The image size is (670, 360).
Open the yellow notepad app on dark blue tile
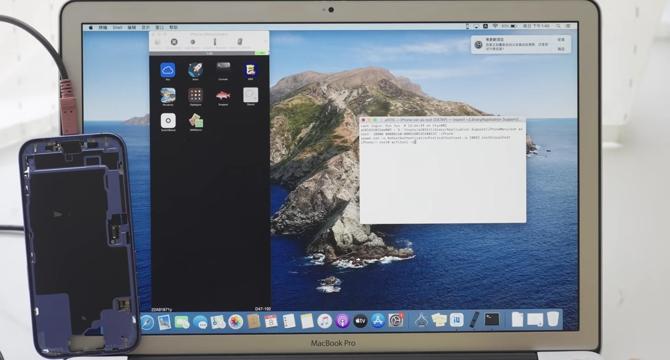coord(250,70)
